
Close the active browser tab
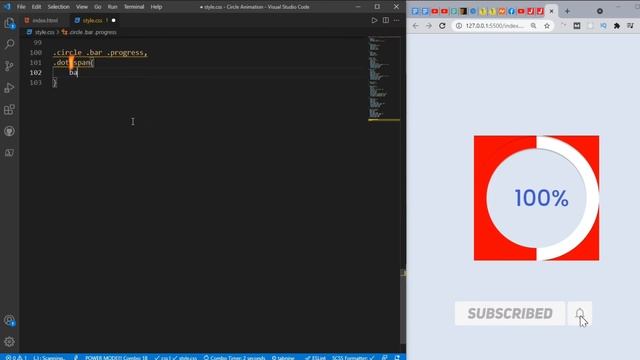tap(551, 11)
